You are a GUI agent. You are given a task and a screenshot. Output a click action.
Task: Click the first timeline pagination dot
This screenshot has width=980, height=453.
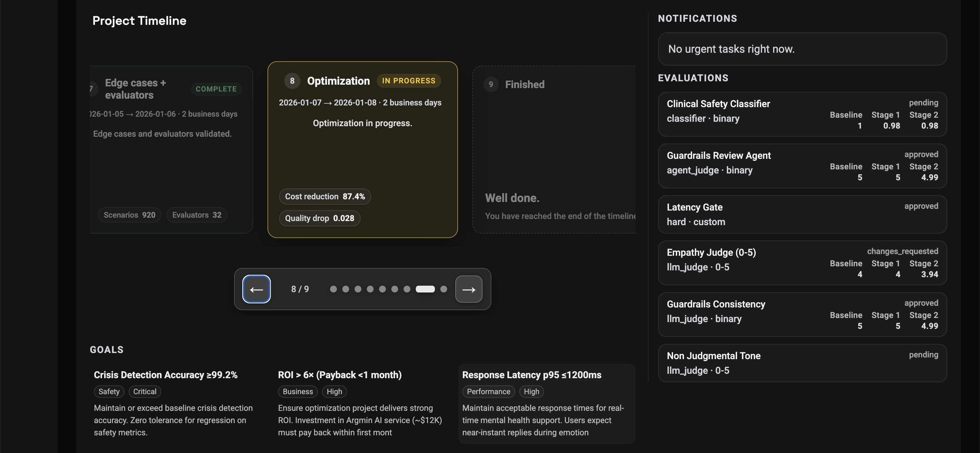(x=333, y=289)
